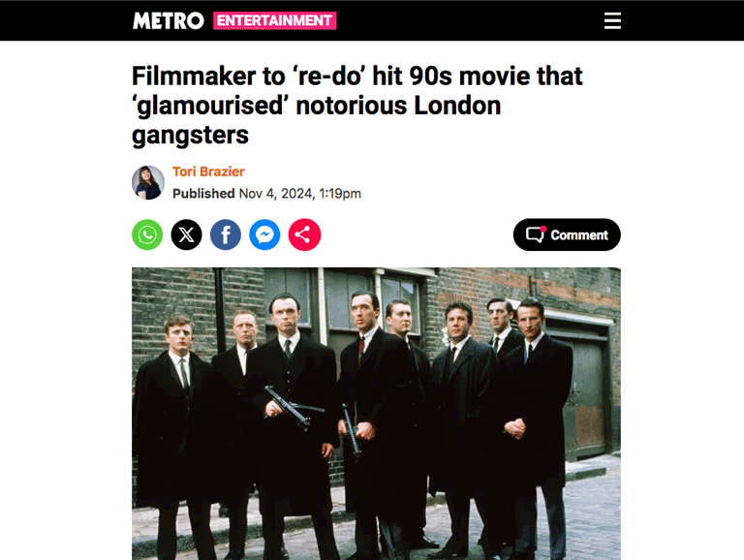Open the gangsters hero photo
This screenshot has height=560, width=744.
click(376, 414)
